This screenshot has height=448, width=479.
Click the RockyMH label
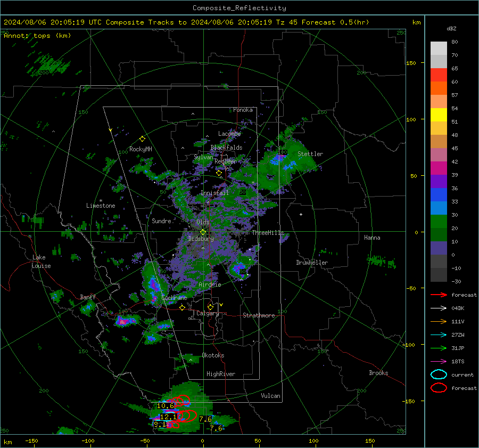coord(141,149)
